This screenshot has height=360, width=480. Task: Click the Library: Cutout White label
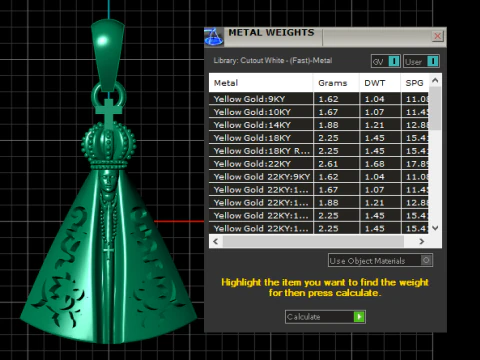point(273,61)
